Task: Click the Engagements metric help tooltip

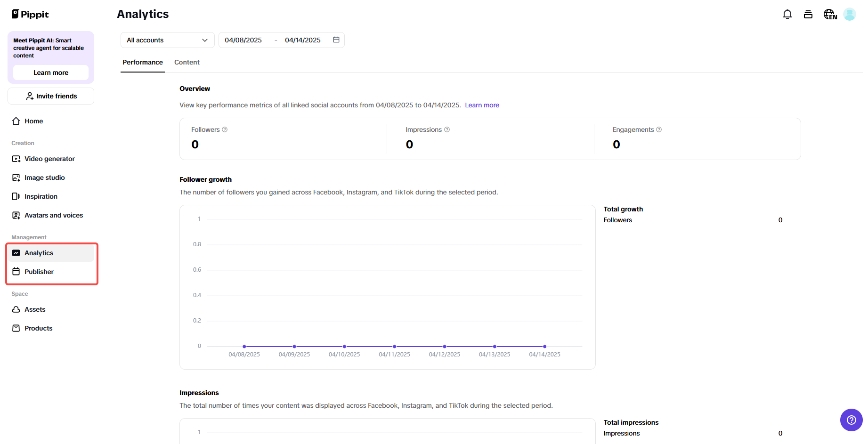Action: pos(659,129)
